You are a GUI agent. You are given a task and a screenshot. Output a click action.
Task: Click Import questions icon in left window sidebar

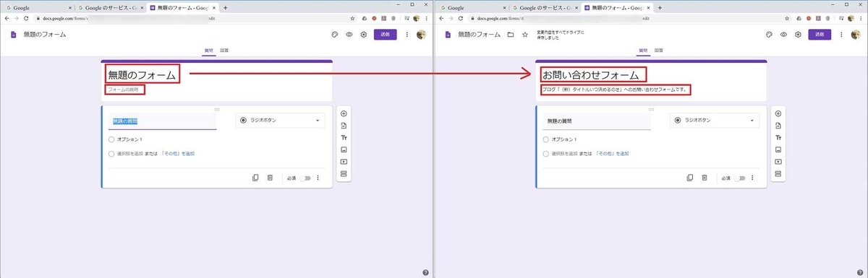(x=344, y=126)
